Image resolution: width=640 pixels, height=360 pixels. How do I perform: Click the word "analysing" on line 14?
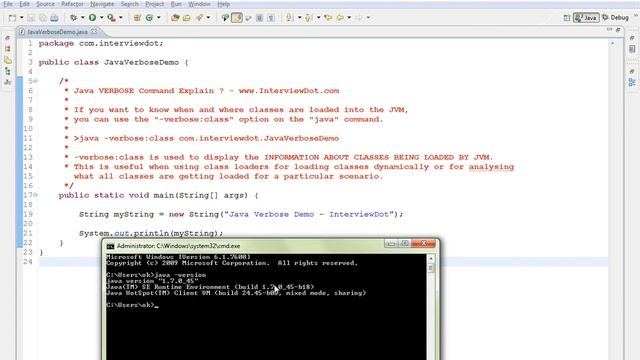(491, 167)
